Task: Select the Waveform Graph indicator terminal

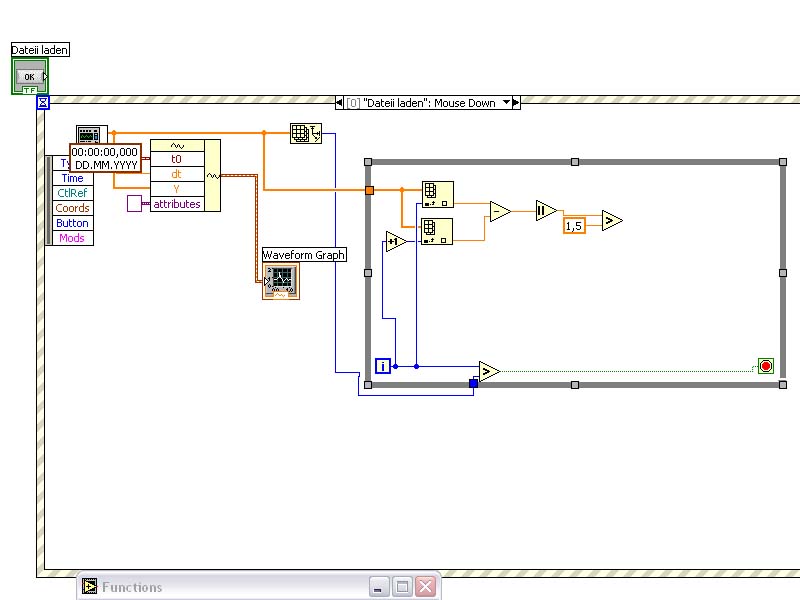Action: [x=281, y=281]
